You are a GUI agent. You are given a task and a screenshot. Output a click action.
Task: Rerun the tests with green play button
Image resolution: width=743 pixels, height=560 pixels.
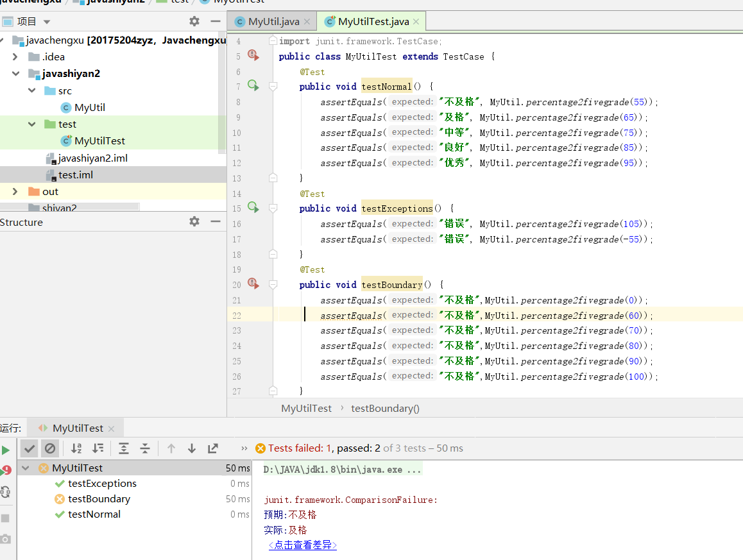click(6, 450)
